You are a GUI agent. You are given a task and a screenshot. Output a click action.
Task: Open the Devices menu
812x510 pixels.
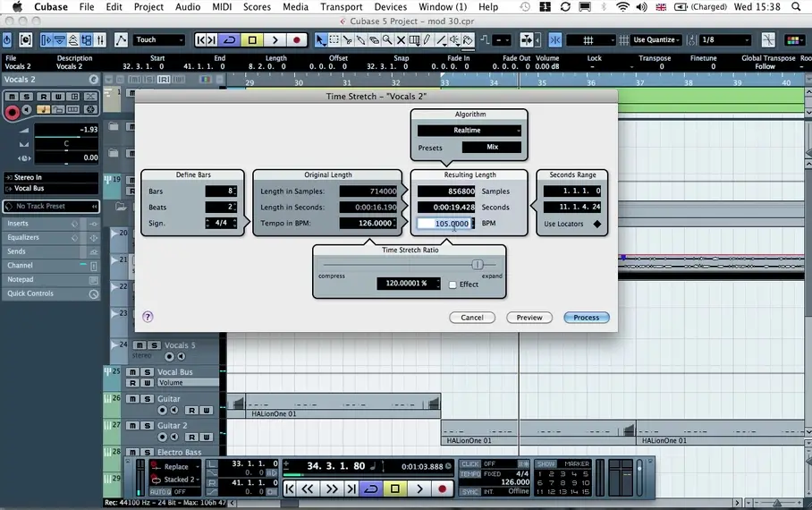click(390, 6)
